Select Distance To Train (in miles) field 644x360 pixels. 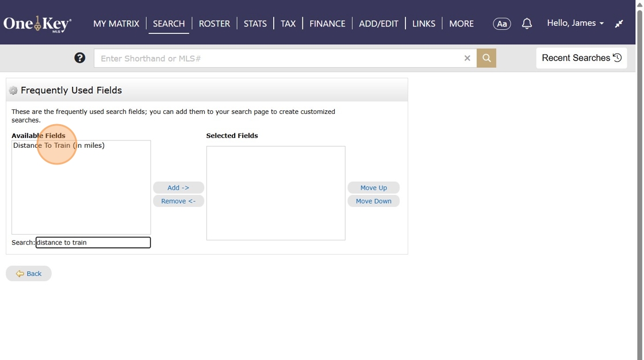[59, 146]
